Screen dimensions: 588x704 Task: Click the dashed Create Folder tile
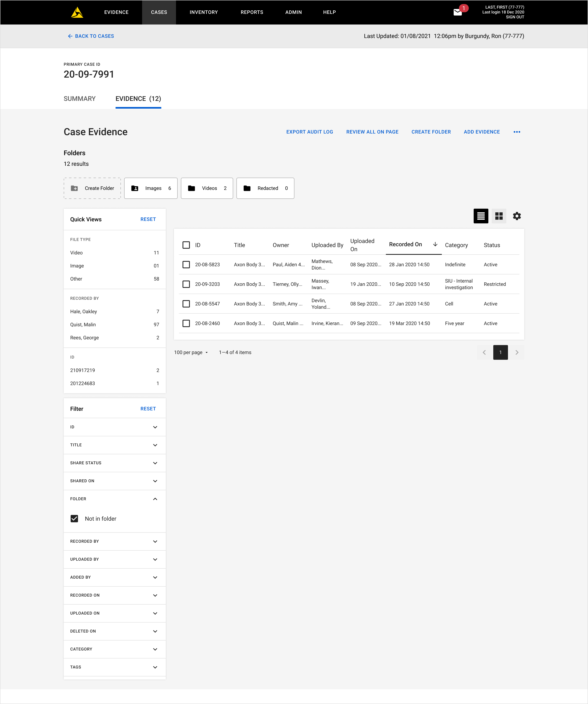[92, 188]
